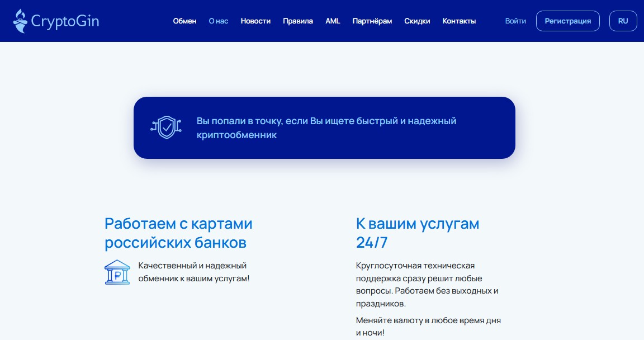Open the Правила page
The image size is (644, 340).
click(x=298, y=21)
